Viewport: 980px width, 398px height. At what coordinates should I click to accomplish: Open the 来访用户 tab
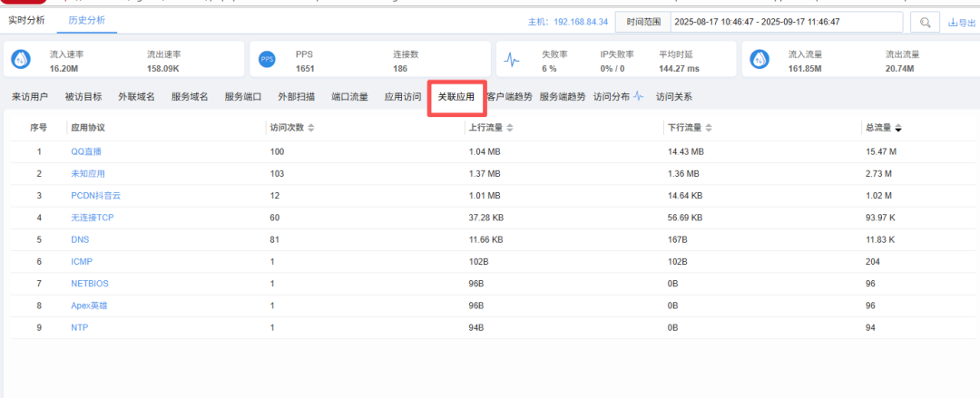[x=29, y=96]
